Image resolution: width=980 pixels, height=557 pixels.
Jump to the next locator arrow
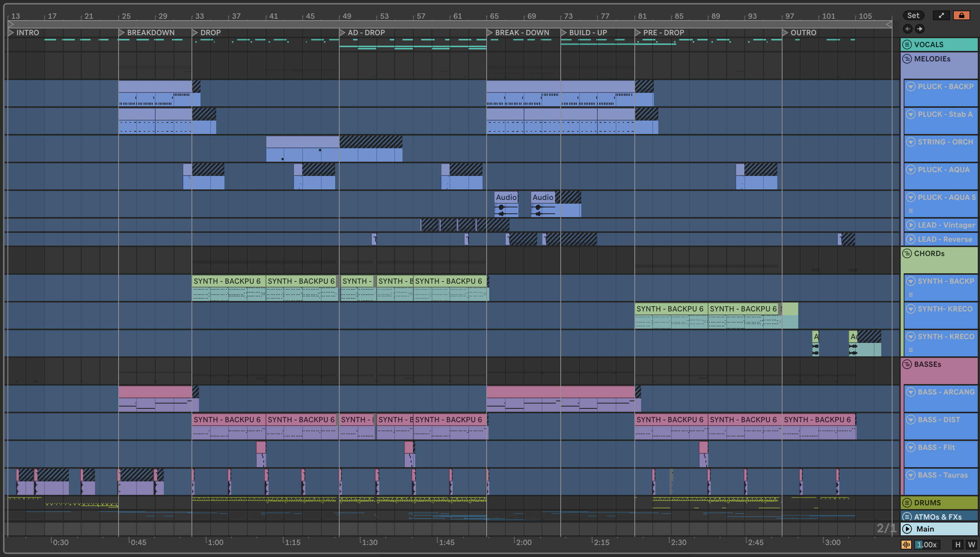920,29
